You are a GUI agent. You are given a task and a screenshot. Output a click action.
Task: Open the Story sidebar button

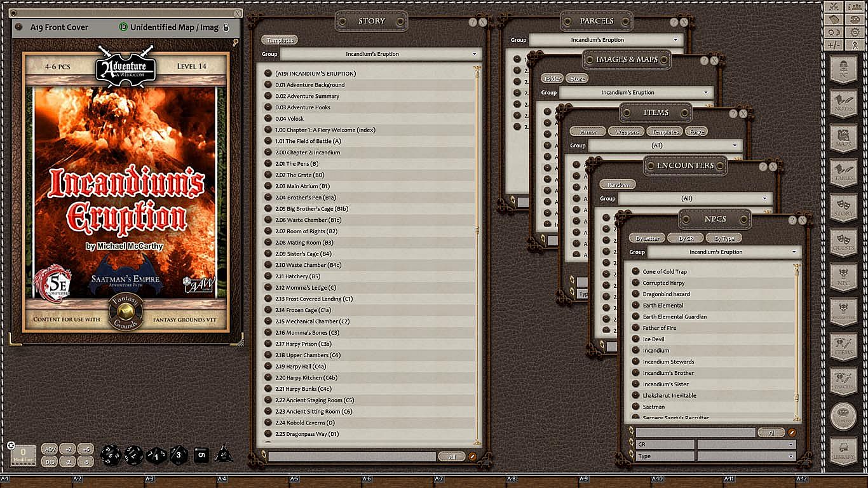click(844, 208)
